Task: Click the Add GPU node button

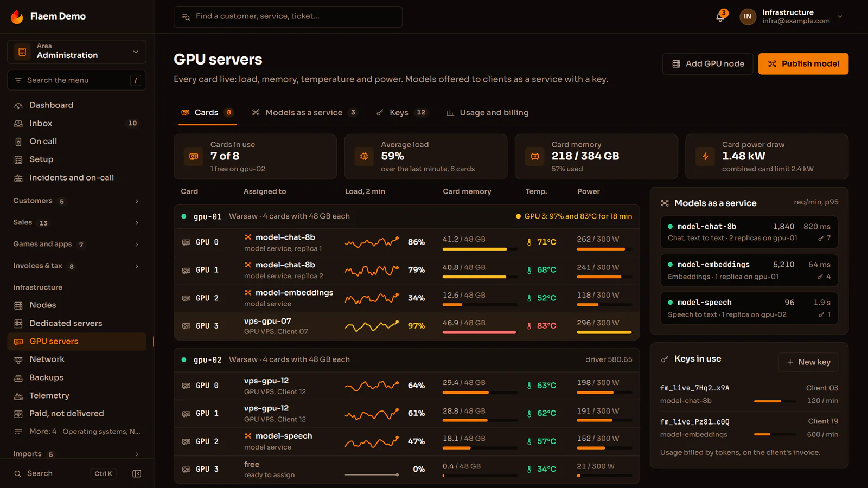Action: (x=707, y=64)
